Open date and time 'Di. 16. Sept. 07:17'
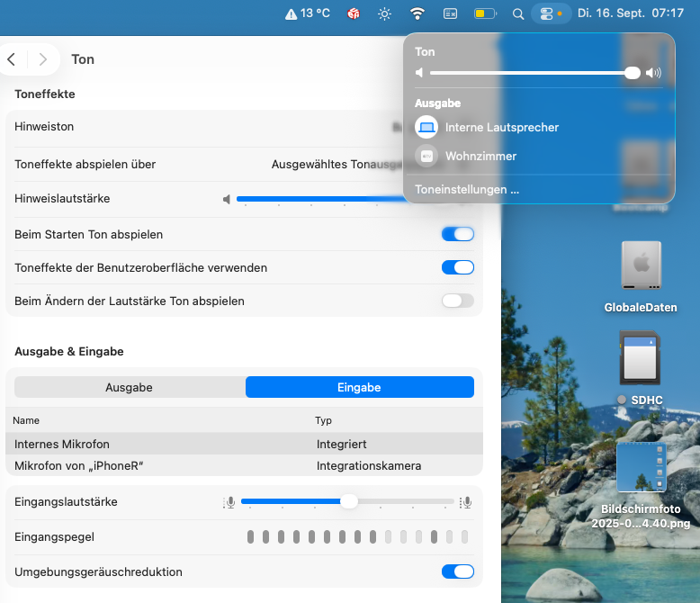Image resolution: width=700 pixels, height=603 pixels. click(x=631, y=13)
